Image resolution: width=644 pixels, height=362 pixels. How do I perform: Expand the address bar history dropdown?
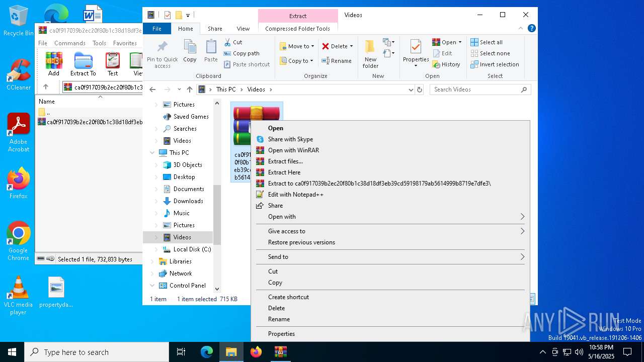pos(411,89)
